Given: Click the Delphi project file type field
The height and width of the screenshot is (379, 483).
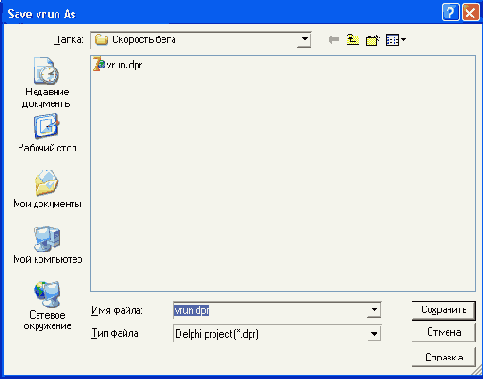Looking at the screenshot, I should 270,334.
